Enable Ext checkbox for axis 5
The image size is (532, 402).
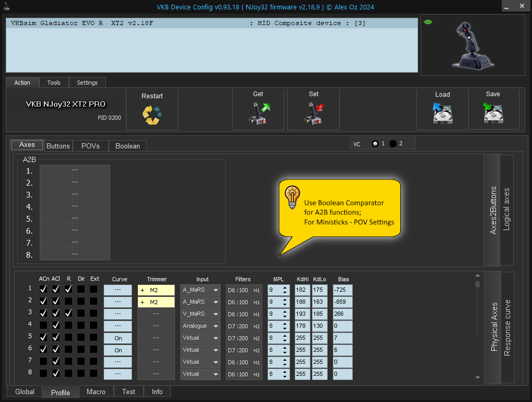(x=94, y=337)
